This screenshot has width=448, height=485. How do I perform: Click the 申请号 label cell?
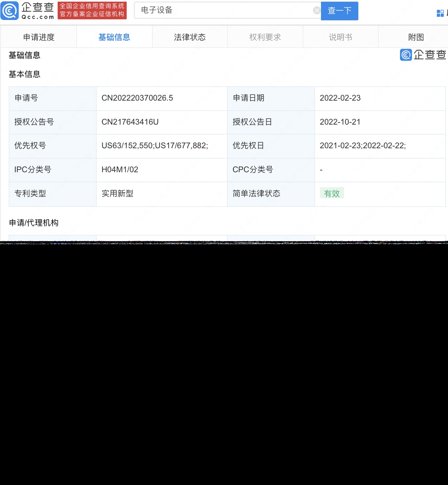coord(53,98)
